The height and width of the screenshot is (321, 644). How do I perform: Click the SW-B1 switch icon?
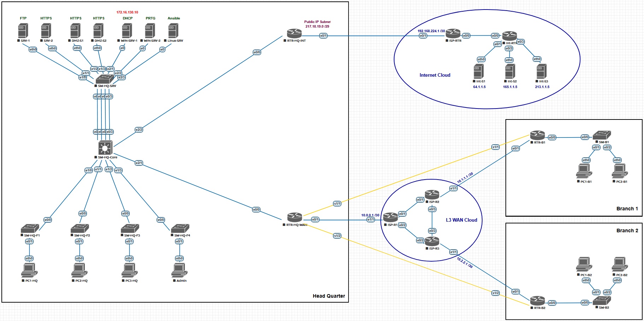tap(602, 135)
